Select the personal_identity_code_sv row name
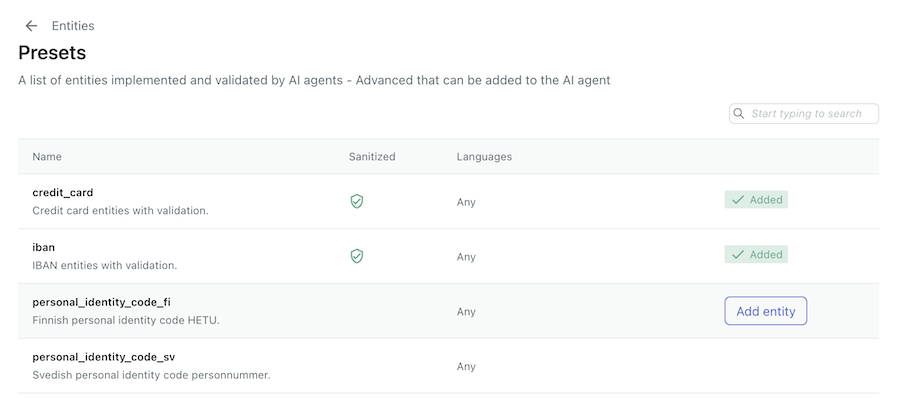This screenshot has width=899, height=398. 104,357
